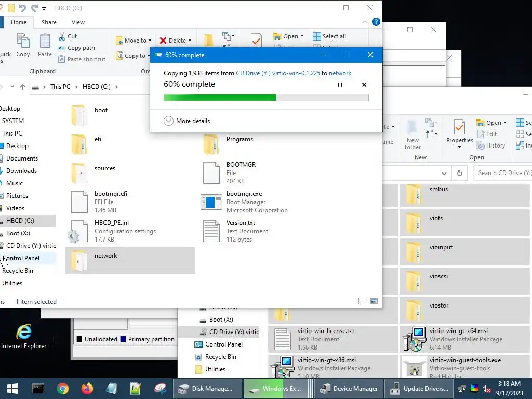Viewport: 532px width, 399px height.
Task: Click the green copy progress bar
Action: point(266,98)
